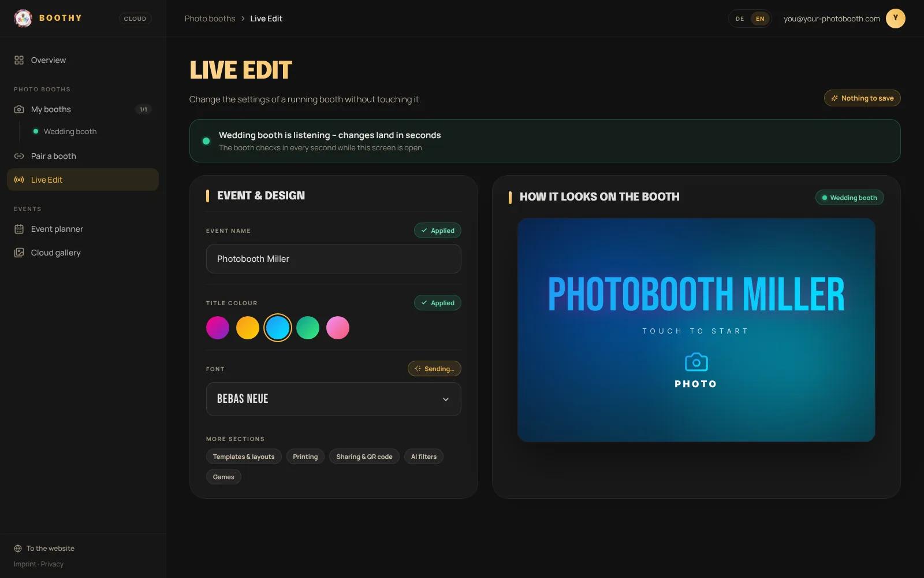Select the pink title colour swatch
924x578 pixels.
tap(338, 328)
